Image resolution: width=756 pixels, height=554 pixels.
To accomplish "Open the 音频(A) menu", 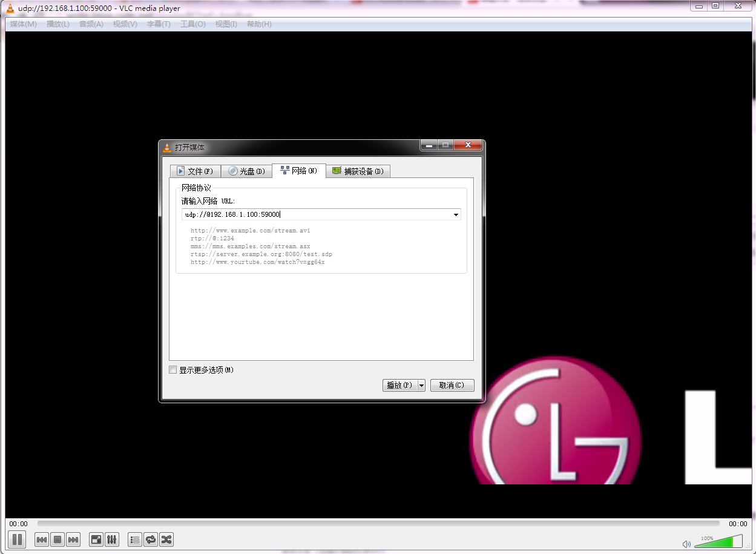I will click(x=91, y=24).
